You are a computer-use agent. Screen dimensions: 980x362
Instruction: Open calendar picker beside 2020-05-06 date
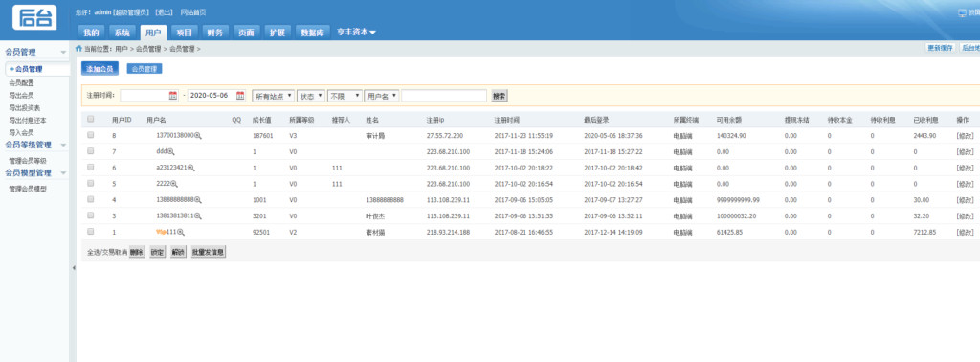pyautogui.click(x=240, y=96)
